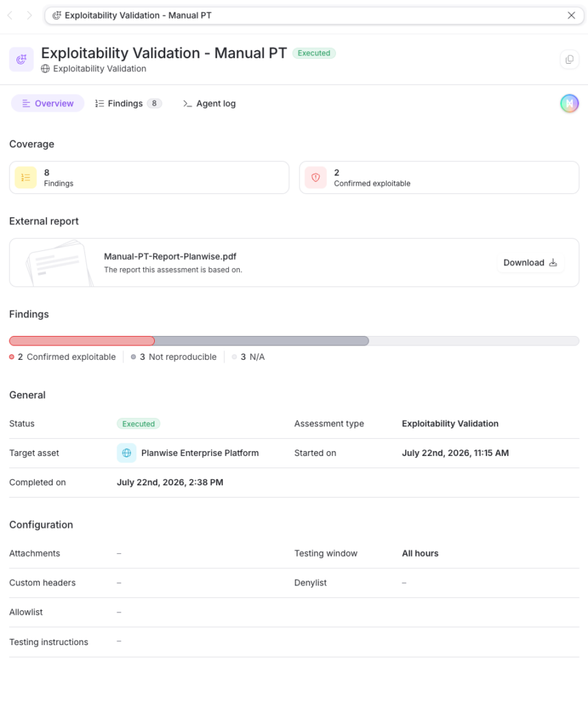The height and width of the screenshot is (702, 588).
Task: Click the PDF report thumbnail image
Action: (58, 263)
